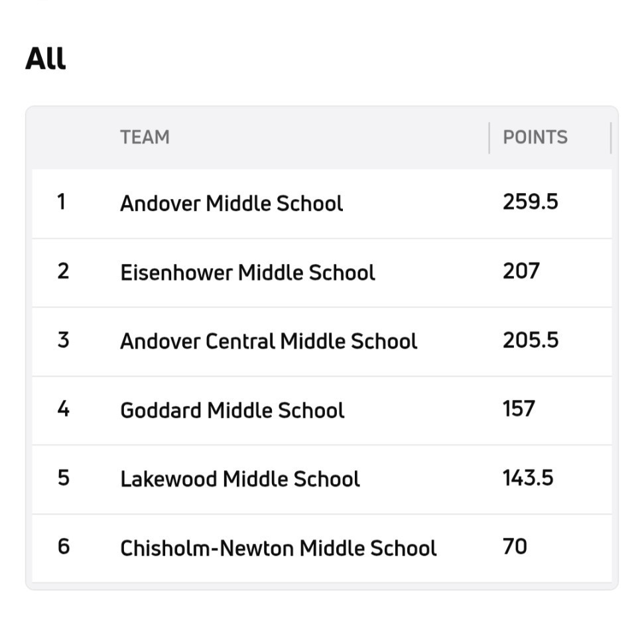The height and width of the screenshot is (644, 644).
Task: Sort by the POINTS column header
Action: click(535, 137)
